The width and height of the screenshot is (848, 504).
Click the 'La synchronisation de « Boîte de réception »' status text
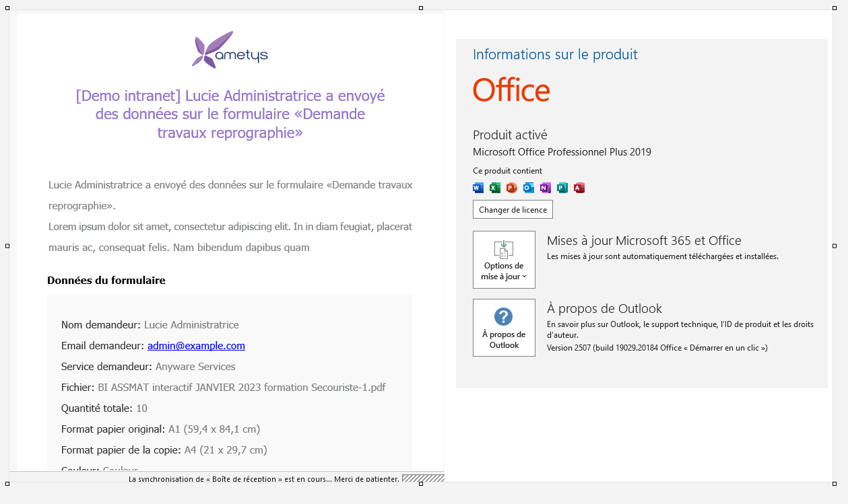coord(264,479)
